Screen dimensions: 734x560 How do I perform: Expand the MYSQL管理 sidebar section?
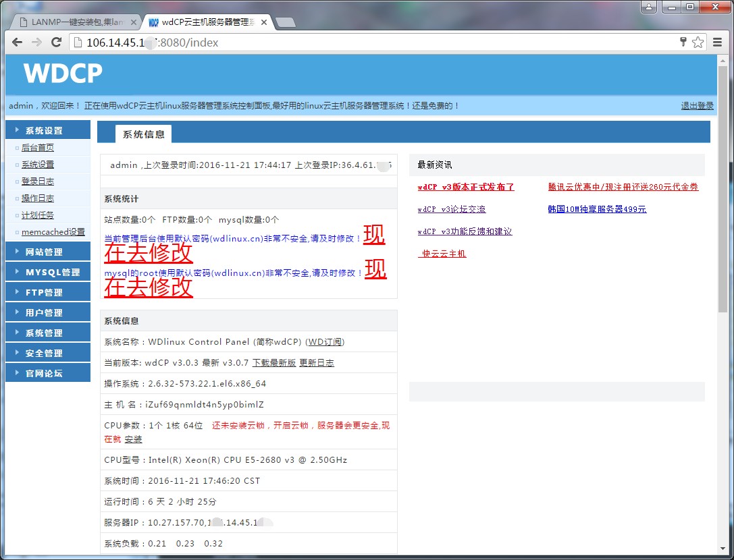pyautogui.click(x=48, y=272)
